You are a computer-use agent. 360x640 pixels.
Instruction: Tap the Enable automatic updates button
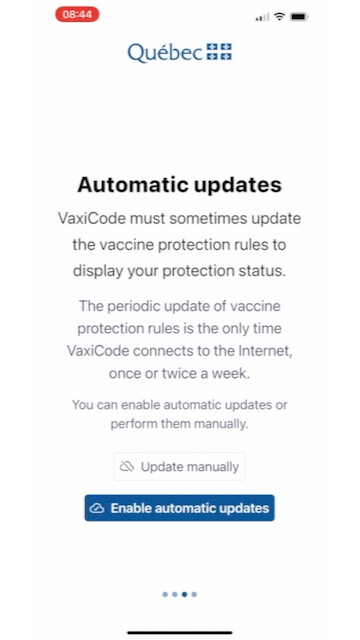pos(180,508)
